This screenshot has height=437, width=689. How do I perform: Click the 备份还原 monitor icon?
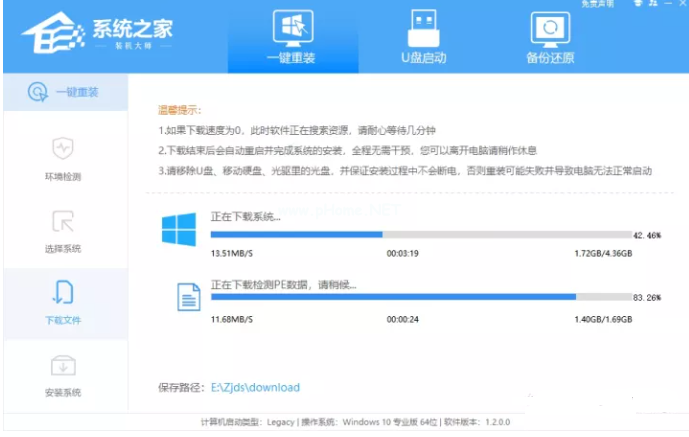(548, 27)
